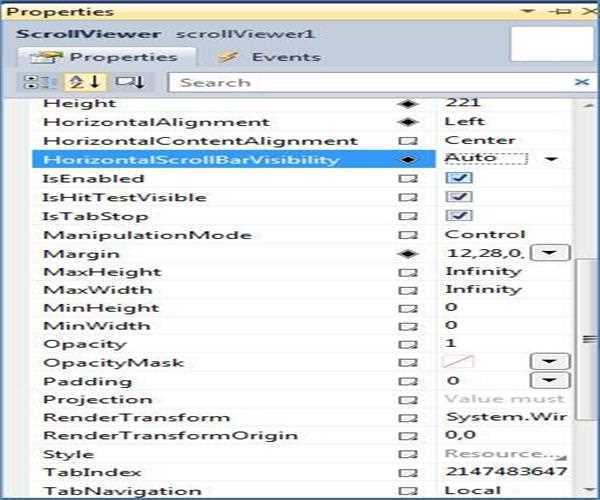600x500 pixels.
Task: Click the MinHeight property marker
Action: pyautogui.click(x=408, y=309)
